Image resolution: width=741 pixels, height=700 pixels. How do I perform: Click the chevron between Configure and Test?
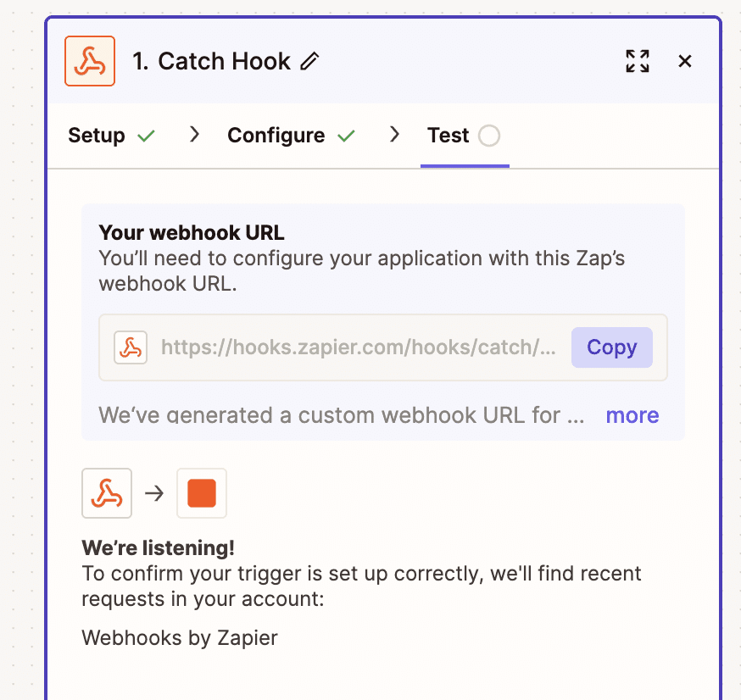pos(393,135)
